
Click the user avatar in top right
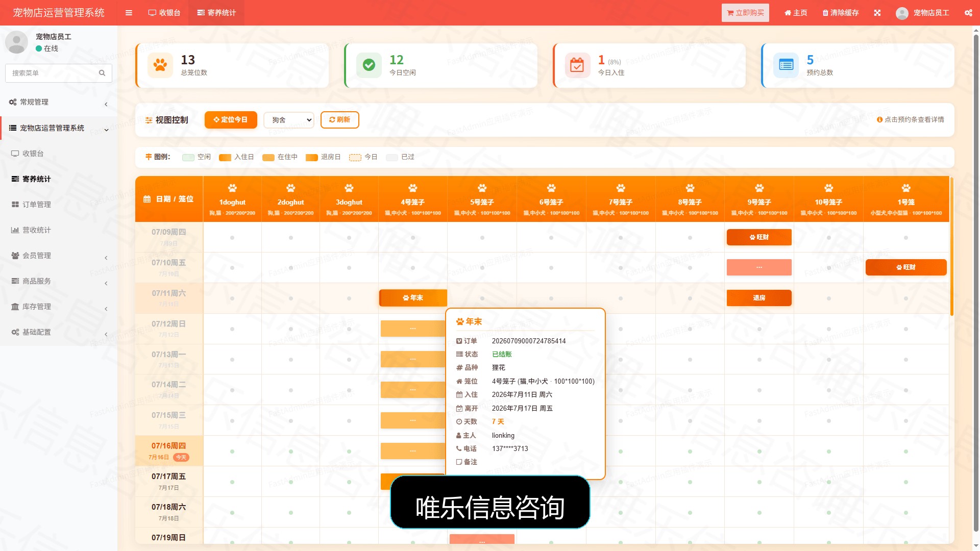[x=902, y=13]
